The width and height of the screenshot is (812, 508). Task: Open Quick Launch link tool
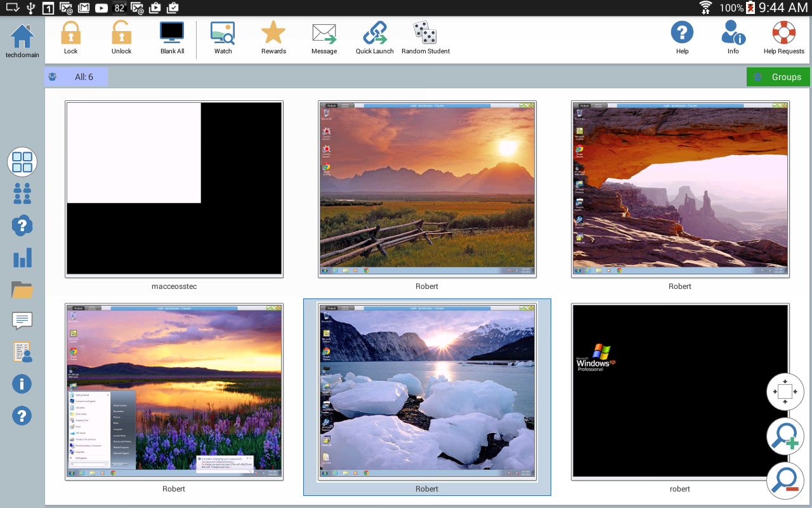tap(374, 34)
